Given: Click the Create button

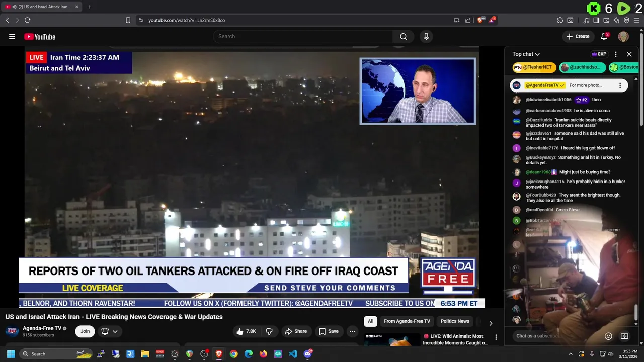Looking at the screenshot, I should (x=578, y=36).
